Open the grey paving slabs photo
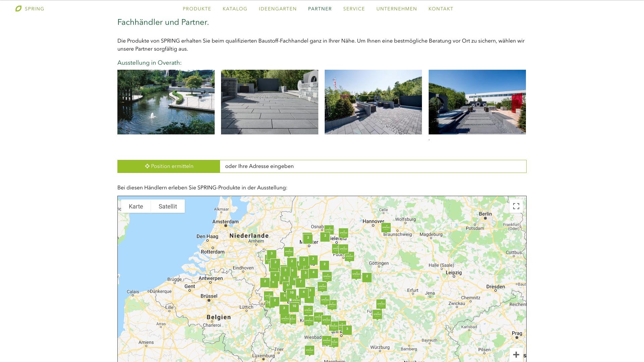The image size is (644, 362). click(x=270, y=102)
